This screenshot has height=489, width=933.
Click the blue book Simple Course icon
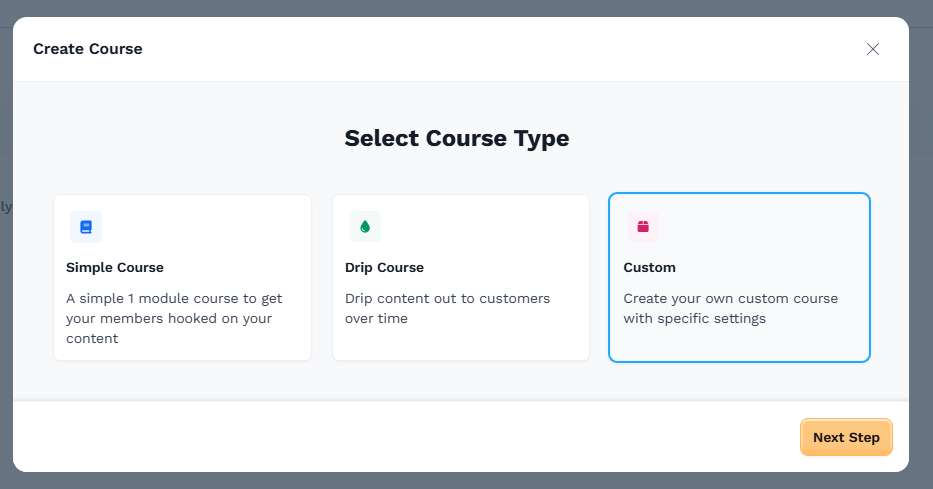[x=86, y=227]
